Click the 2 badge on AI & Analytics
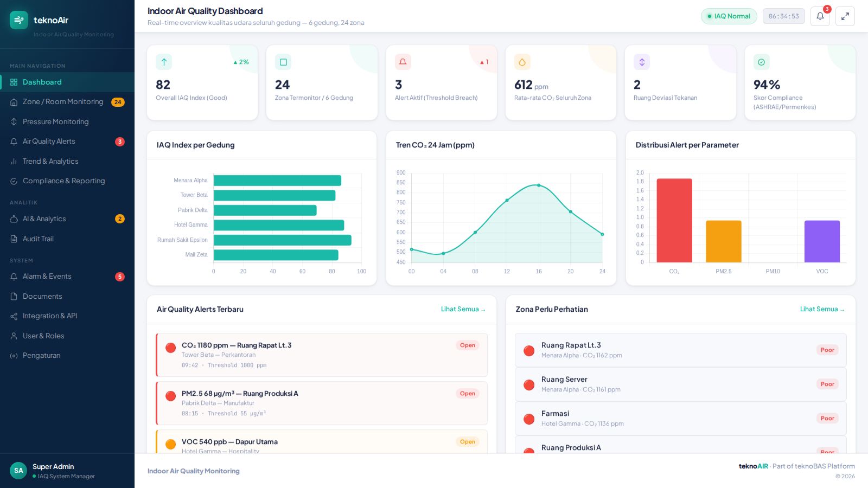868x488 pixels. coord(120,219)
